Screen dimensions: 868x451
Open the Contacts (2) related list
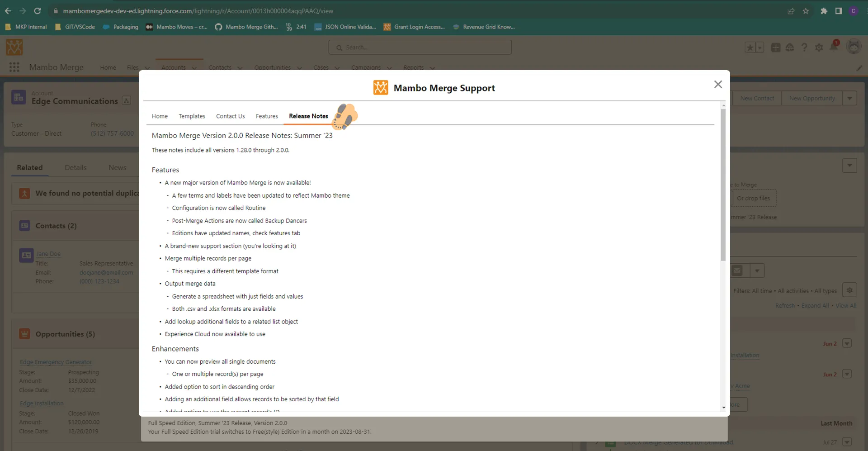(x=56, y=226)
